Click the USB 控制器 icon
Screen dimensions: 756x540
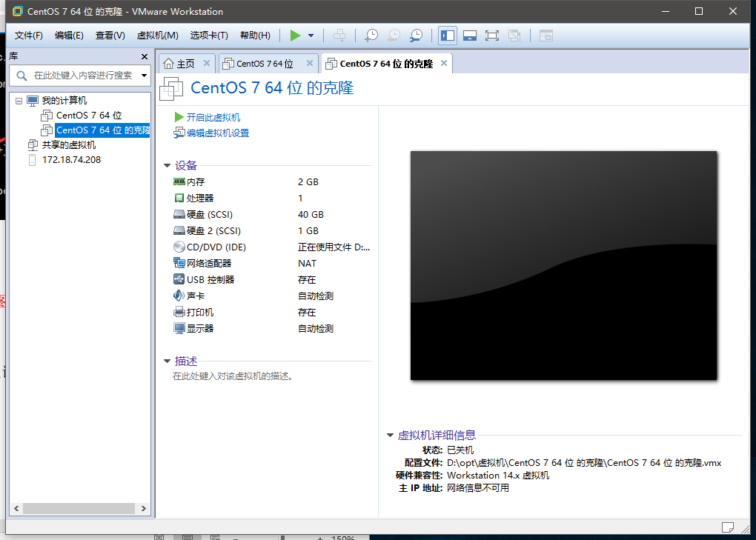coord(179,279)
